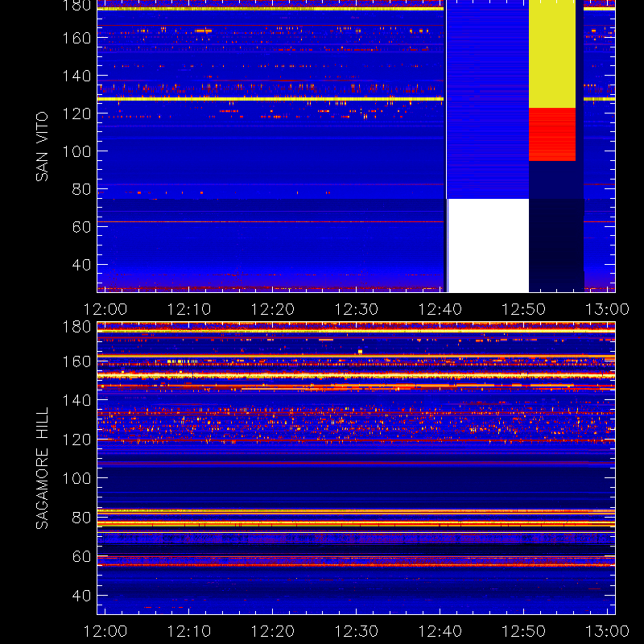Viewport: 644px width, 644px height.
Task: Select the 60 frequency label on San Vito plot
Action: pos(81,227)
